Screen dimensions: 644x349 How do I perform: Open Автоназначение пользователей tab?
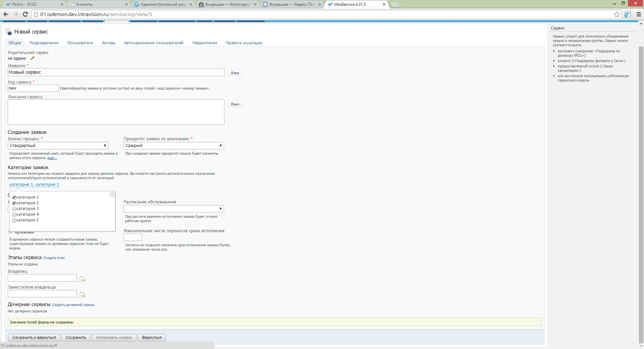[x=154, y=43]
